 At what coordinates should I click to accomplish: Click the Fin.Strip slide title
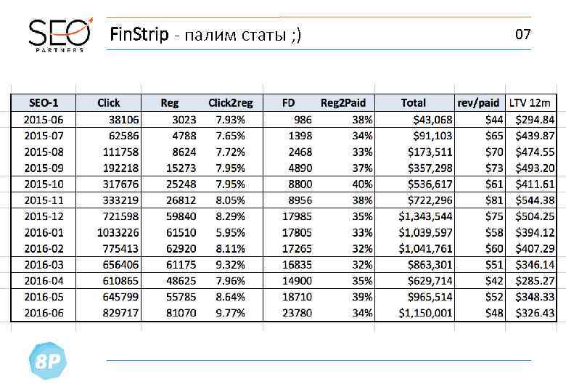pyautogui.click(x=204, y=34)
